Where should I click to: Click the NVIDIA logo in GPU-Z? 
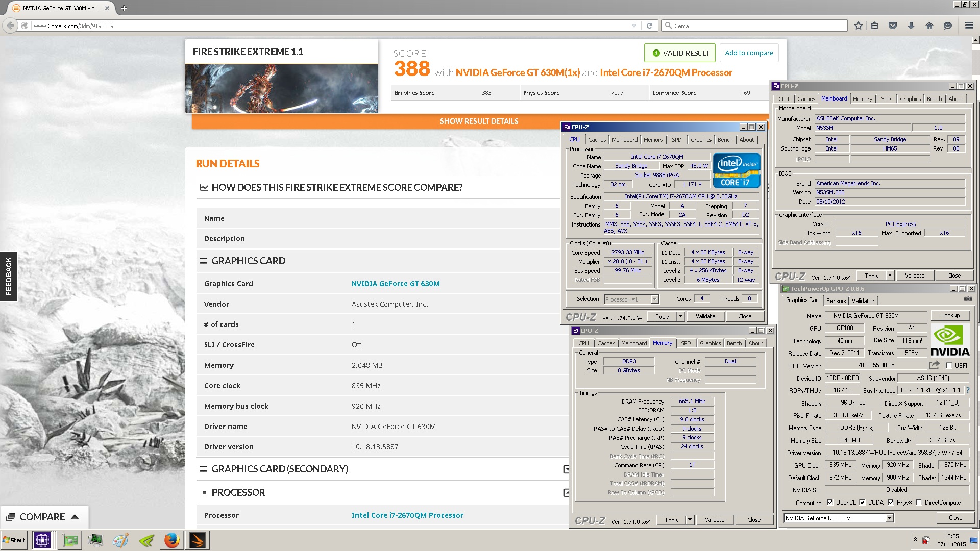tap(950, 340)
